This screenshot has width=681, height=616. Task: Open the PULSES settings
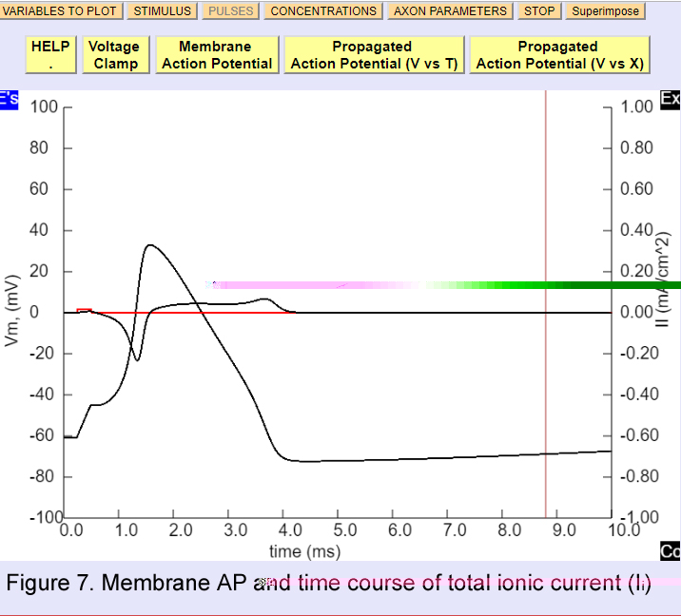coord(230,11)
